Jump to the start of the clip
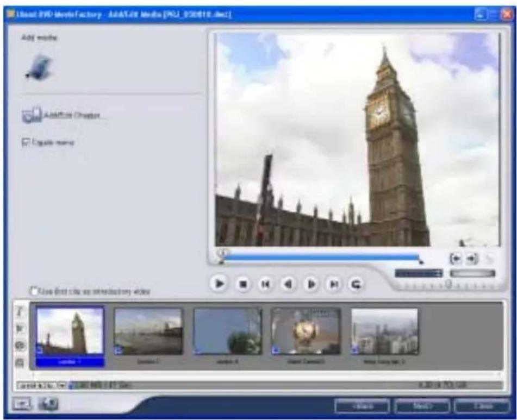This screenshot has height=420, width=517. coord(265,284)
